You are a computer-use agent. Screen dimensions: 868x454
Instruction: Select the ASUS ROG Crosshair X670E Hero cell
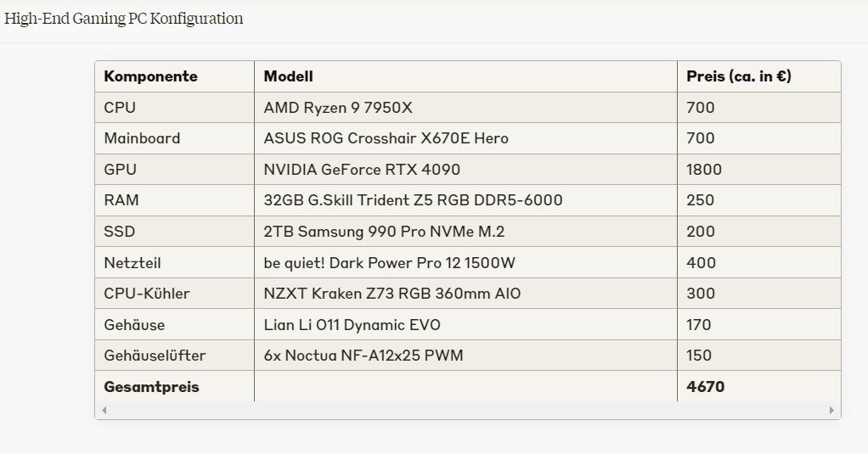pyautogui.click(x=465, y=138)
